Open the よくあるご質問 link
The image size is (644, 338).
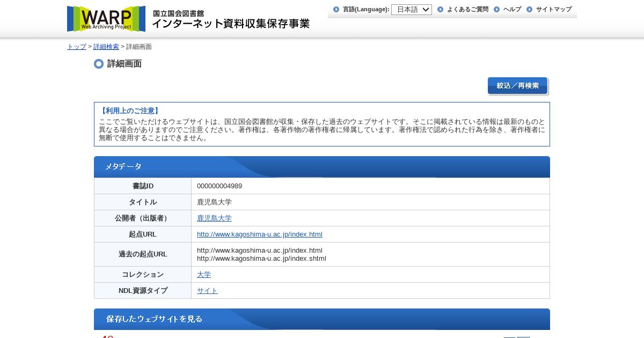[x=467, y=10]
